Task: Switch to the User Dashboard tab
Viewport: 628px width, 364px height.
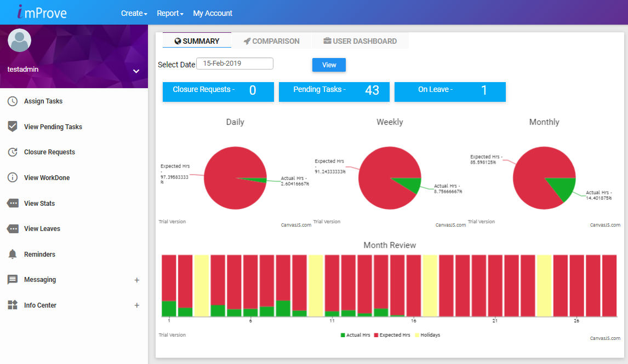Action: point(360,41)
